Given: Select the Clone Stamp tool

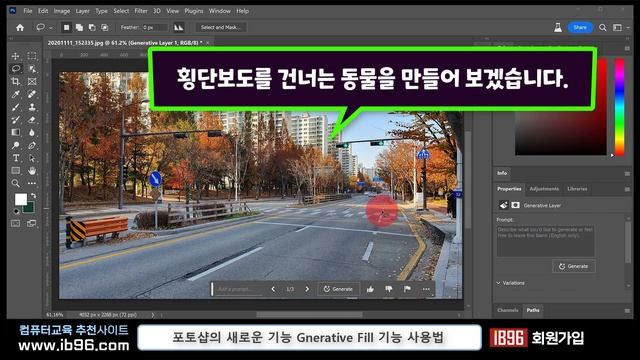Looking at the screenshot, I should [32, 107].
